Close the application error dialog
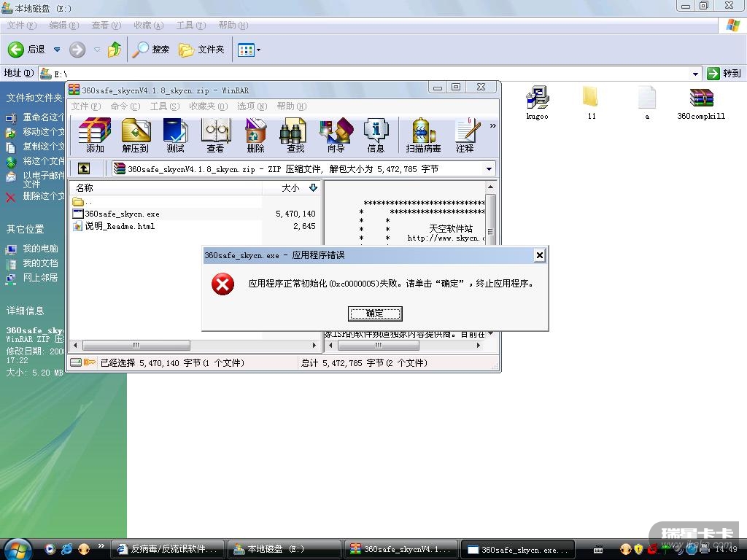Screen dimensions: 747x560 [x=539, y=255]
